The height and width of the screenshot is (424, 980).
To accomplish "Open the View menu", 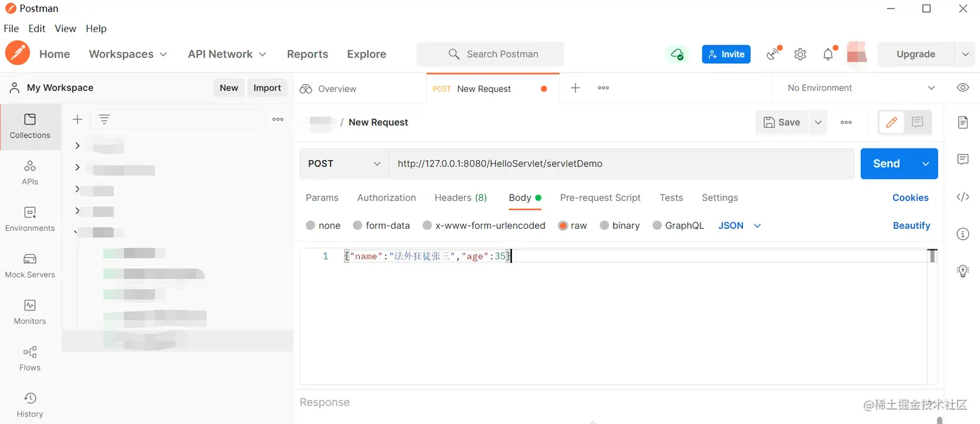I will click(x=65, y=29).
